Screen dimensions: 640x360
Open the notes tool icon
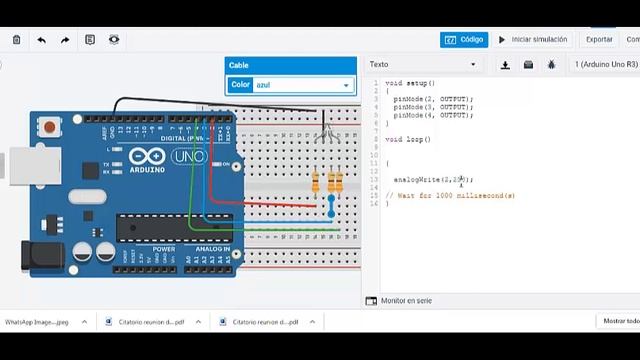point(90,40)
